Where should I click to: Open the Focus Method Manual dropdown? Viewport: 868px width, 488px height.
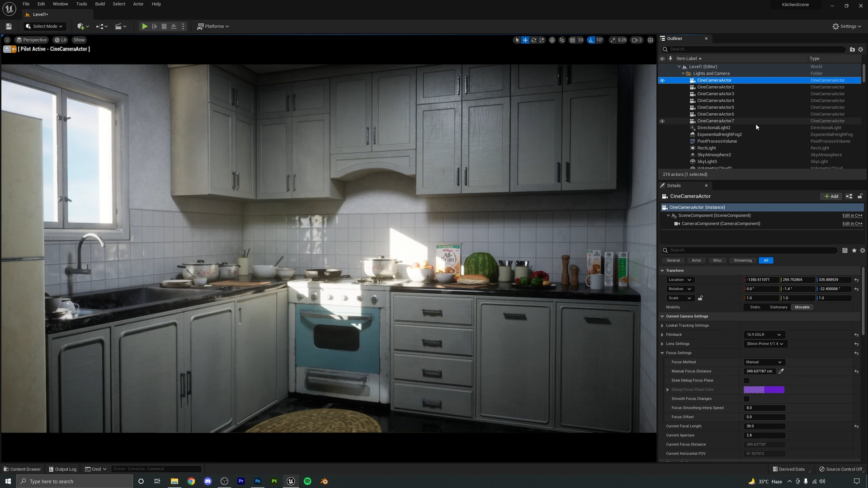pyautogui.click(x=764, y=362)
